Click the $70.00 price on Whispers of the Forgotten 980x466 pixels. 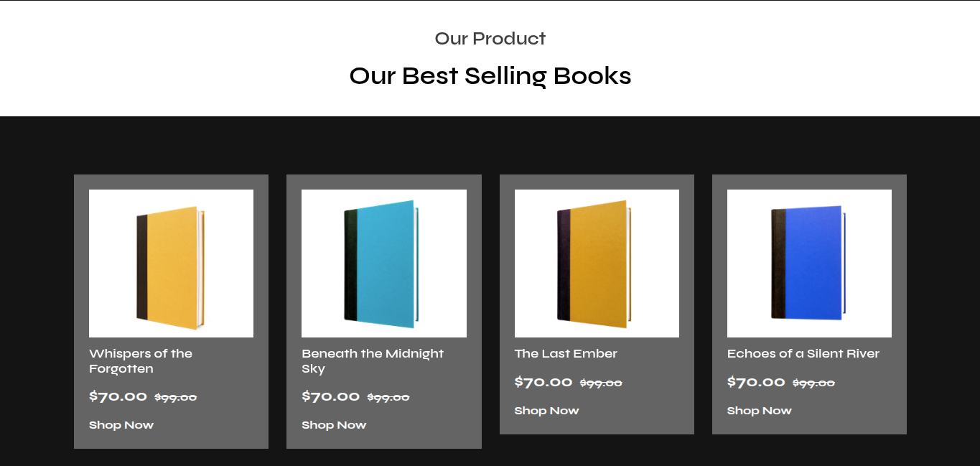(x=118, y=396)
